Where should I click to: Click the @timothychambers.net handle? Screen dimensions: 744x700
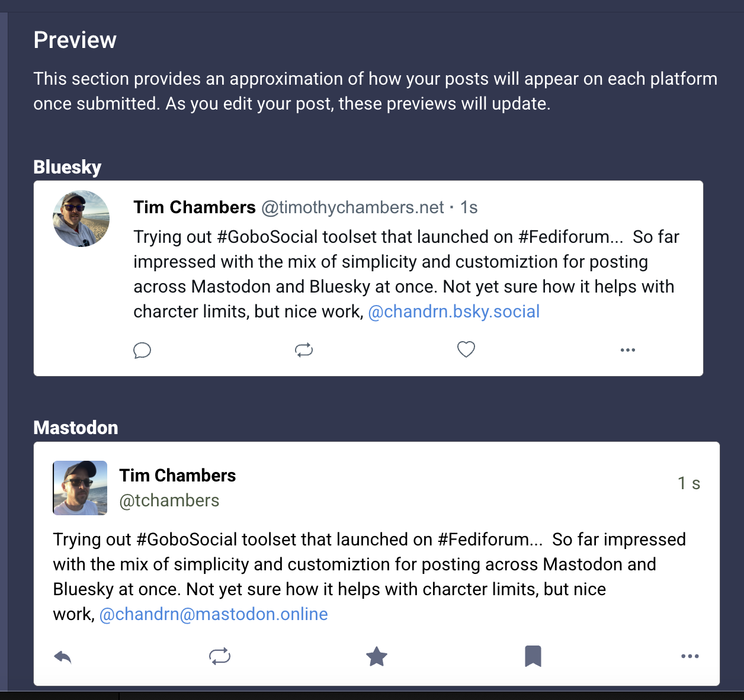click(352, 207)
